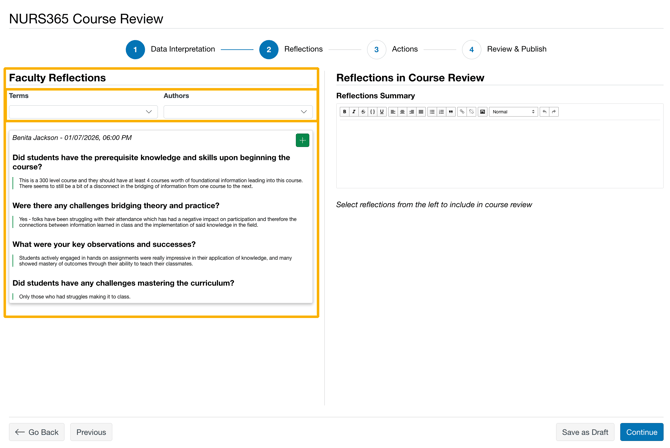
Task: Align text left in the editor toolbar
Action: pos(393,112)
